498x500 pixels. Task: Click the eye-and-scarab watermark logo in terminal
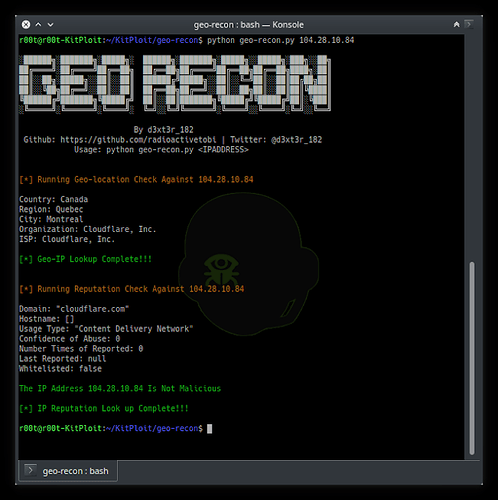point(221,268)
